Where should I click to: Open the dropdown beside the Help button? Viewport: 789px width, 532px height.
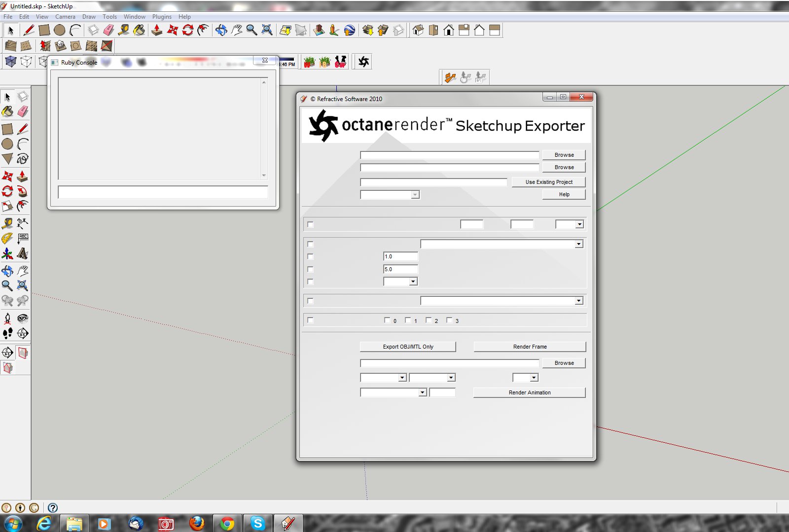coord(390,195)
